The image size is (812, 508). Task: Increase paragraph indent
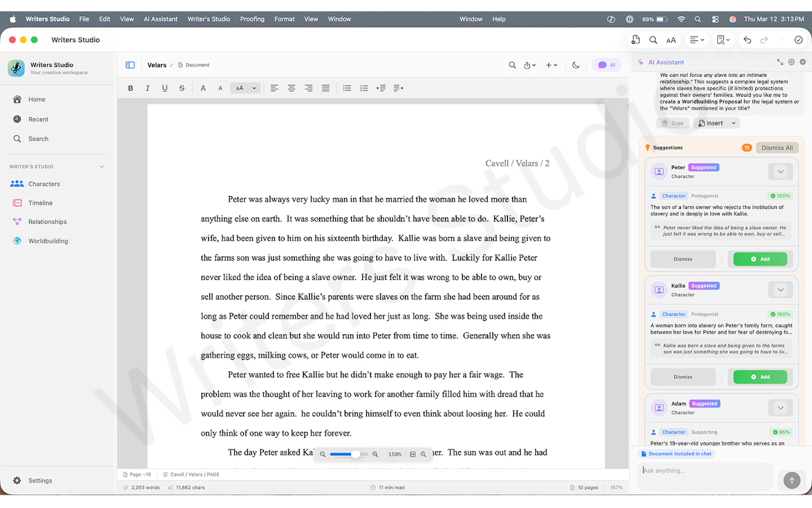click(381, 88)
